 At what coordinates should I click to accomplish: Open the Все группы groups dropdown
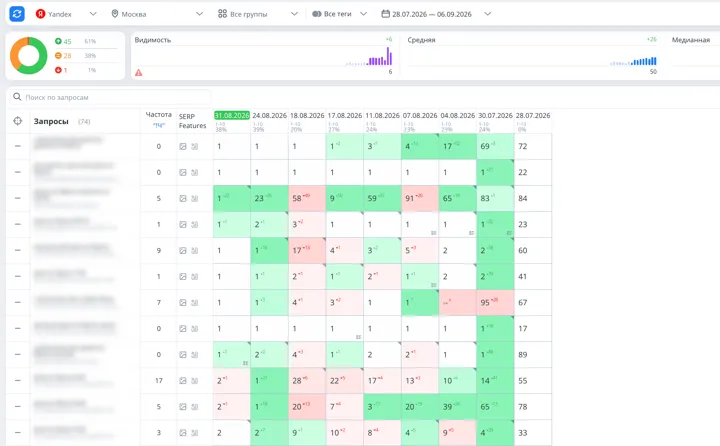click(258, 14)
